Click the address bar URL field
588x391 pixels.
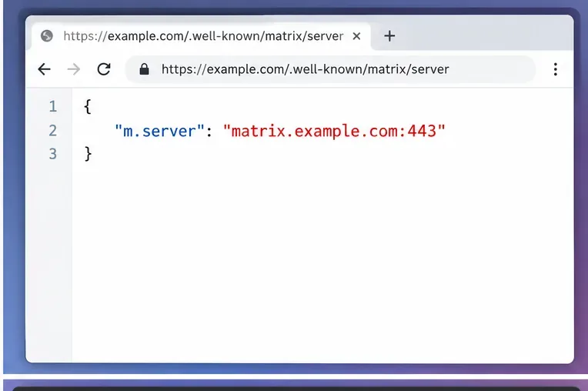(x=330, y=69)
